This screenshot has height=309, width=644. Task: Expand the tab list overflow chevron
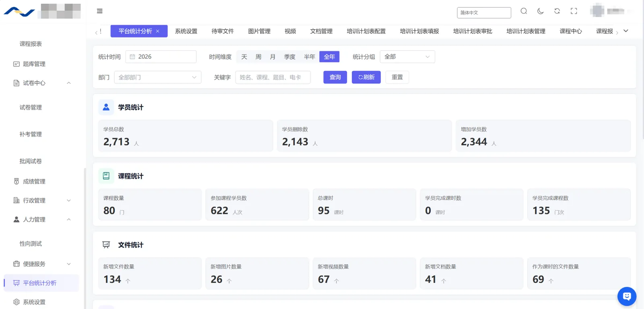point(626,31)
